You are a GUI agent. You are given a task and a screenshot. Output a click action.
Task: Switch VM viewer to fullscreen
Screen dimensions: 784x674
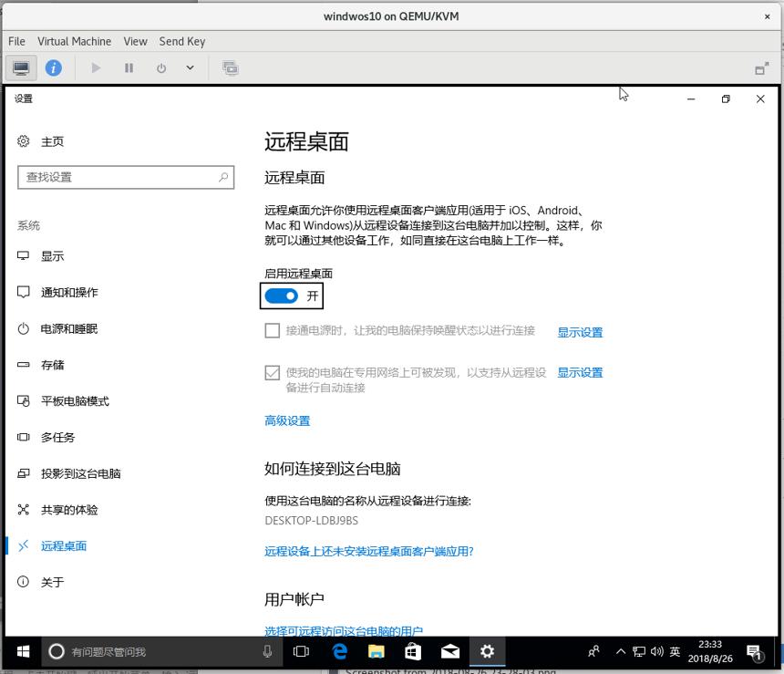point(762,68)
